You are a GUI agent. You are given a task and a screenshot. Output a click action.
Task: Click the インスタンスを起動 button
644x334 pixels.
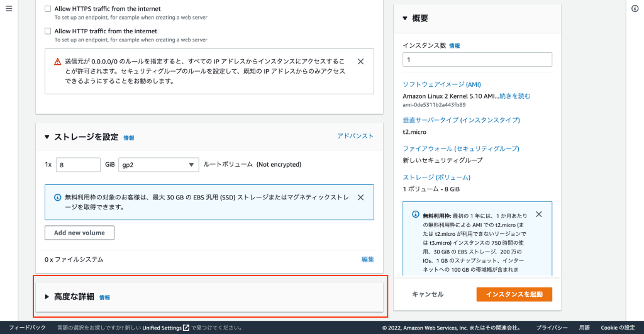click(514, 294)
